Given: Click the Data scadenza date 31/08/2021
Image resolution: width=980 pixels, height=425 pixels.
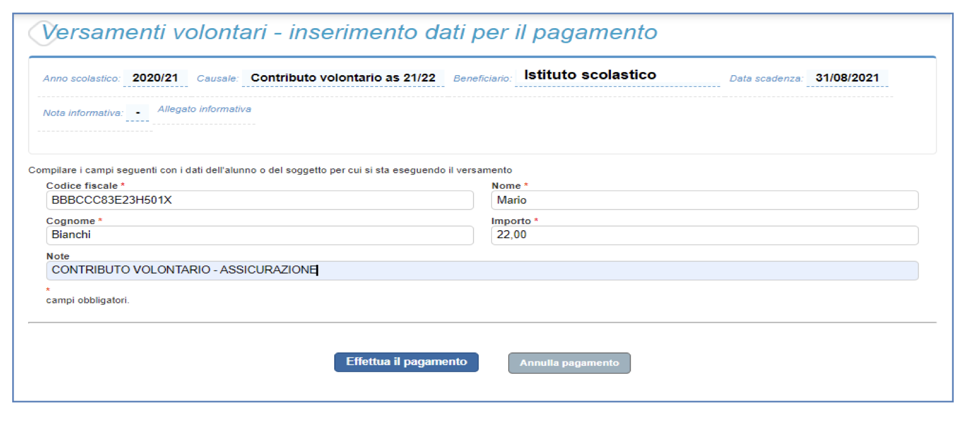Looking at the screenshot, I should click(847, 78).
